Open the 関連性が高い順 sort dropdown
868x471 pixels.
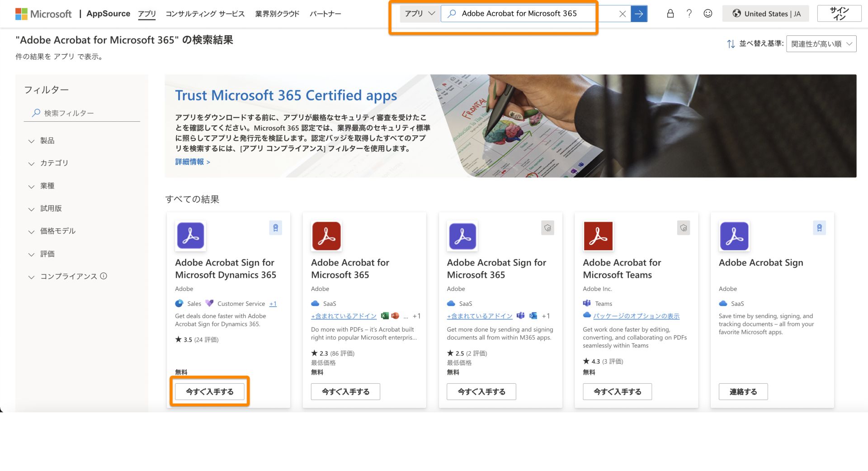tap(821, 44)
